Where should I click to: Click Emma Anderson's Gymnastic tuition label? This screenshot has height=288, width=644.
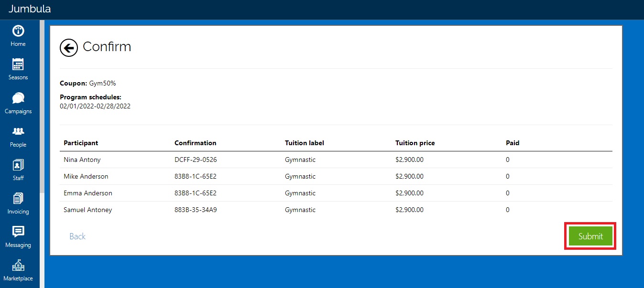coord(300,193)
